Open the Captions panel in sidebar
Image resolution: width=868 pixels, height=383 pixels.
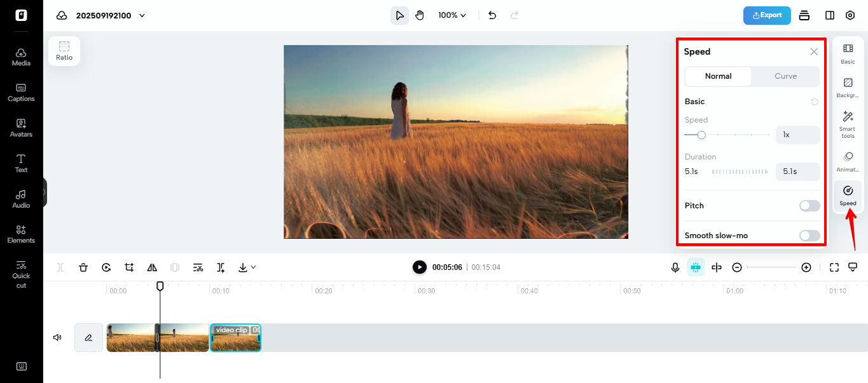coord(21,92)
